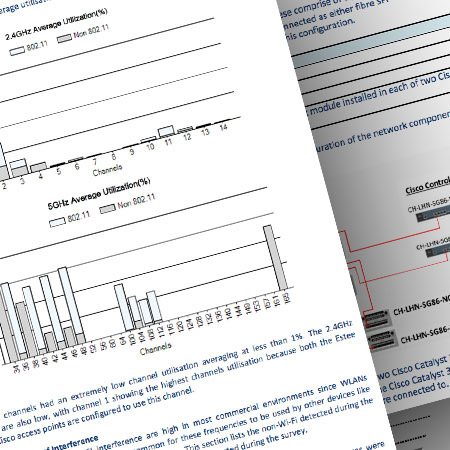This screenshot has height=450, width=450.
Task: Click the channel 11 bar in 2.4GHz chart
Action: (166, 131)
